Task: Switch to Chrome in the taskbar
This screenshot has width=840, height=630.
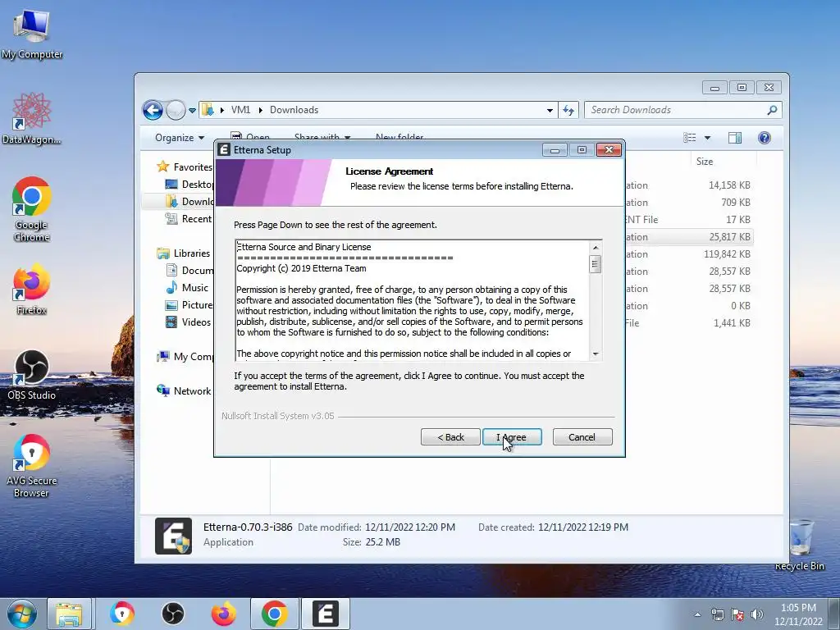Action: click(274, 614)
